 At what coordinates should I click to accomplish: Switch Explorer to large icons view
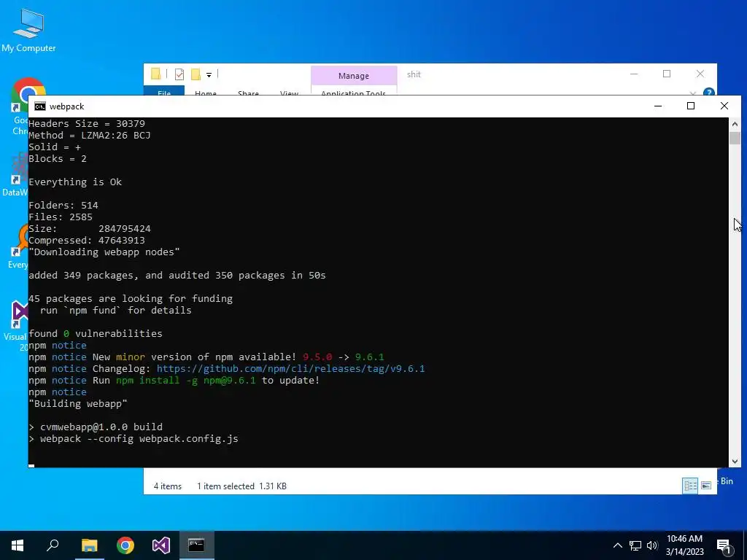tap(706, 486)
